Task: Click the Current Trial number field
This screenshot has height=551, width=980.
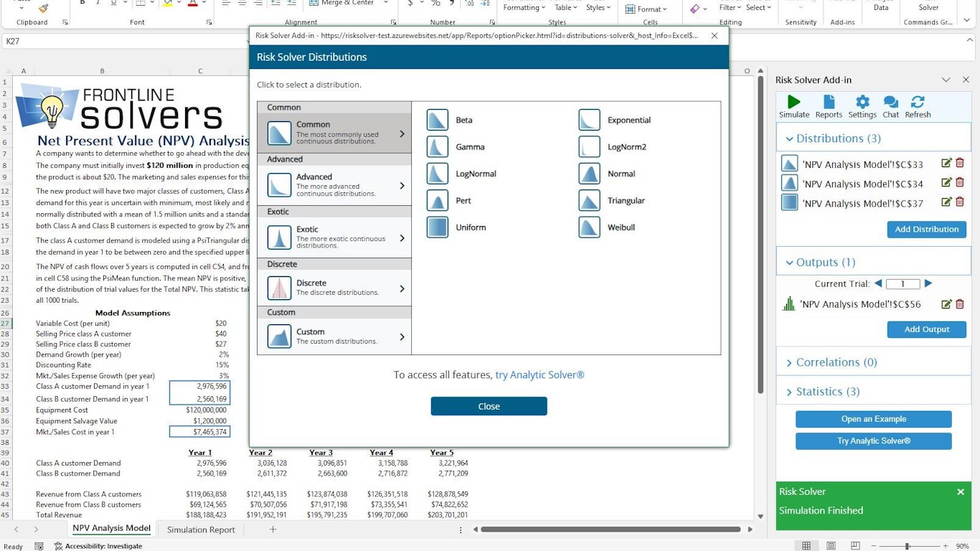Action: point(903,283)
